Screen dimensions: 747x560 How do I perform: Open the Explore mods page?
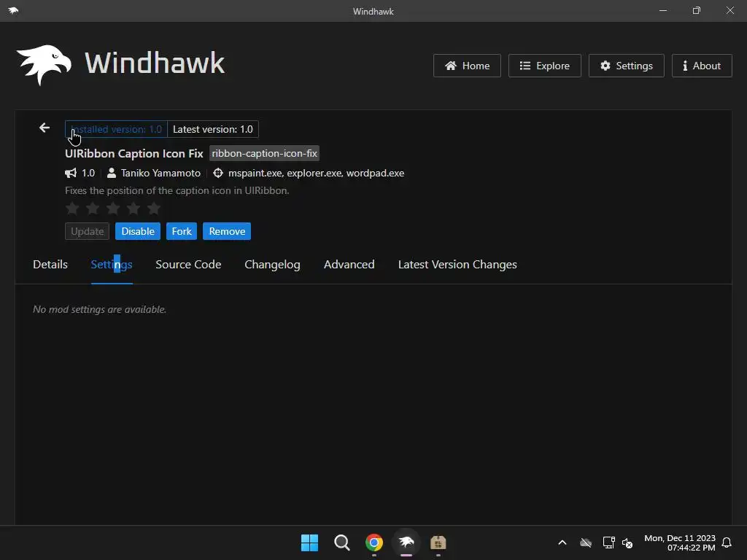[x=544, y=66]
